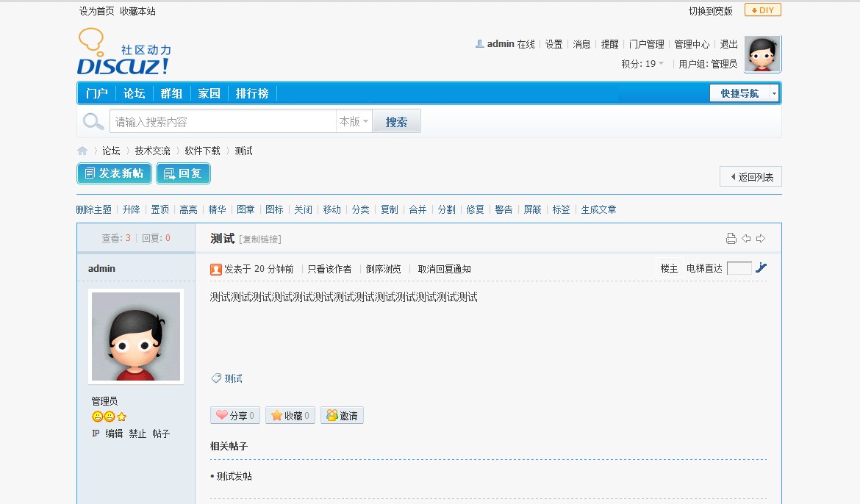
Task: Click the 回复 reply button
Action: [x=183, y=174]
